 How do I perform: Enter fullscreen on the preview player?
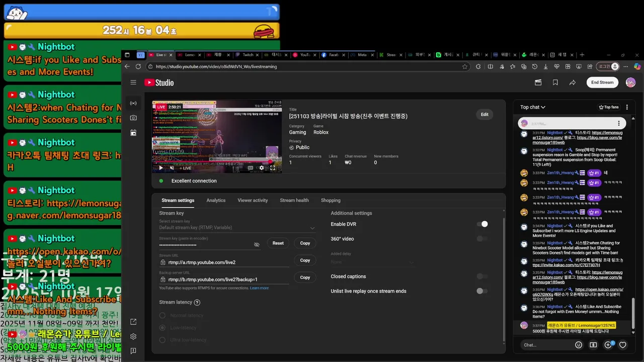[273, 168]
